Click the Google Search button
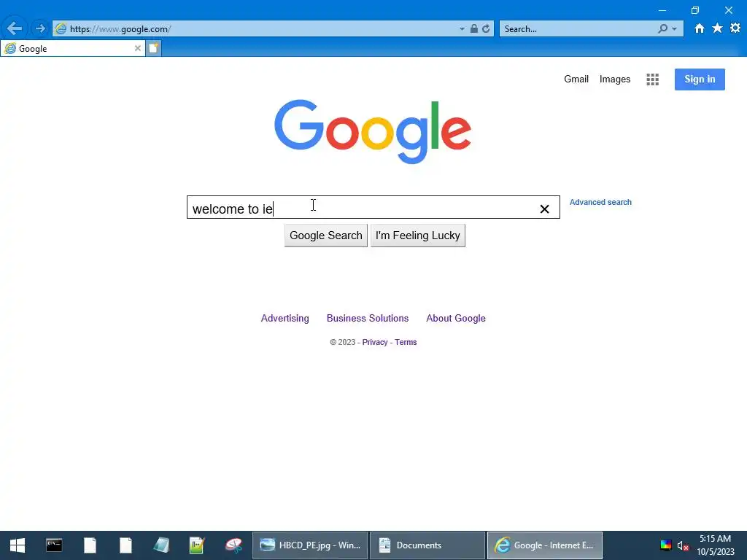The width and height of the screenshot is (747, 560). [326, 236]
